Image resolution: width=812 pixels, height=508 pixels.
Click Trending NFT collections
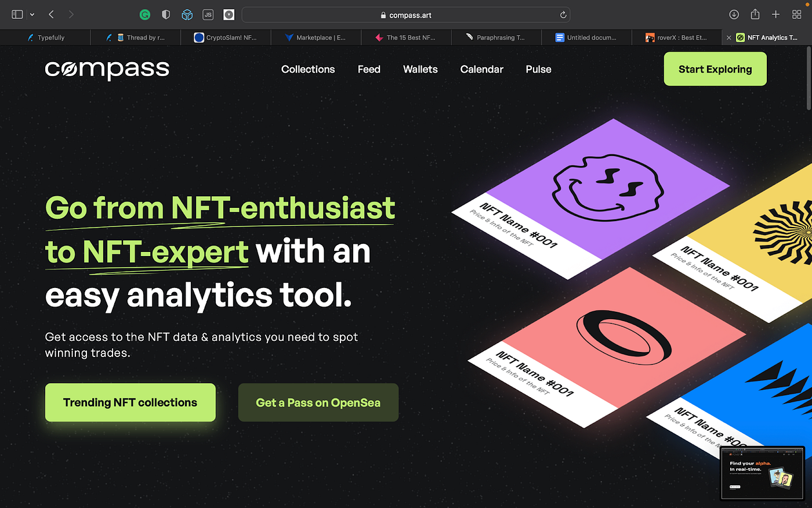130,402
